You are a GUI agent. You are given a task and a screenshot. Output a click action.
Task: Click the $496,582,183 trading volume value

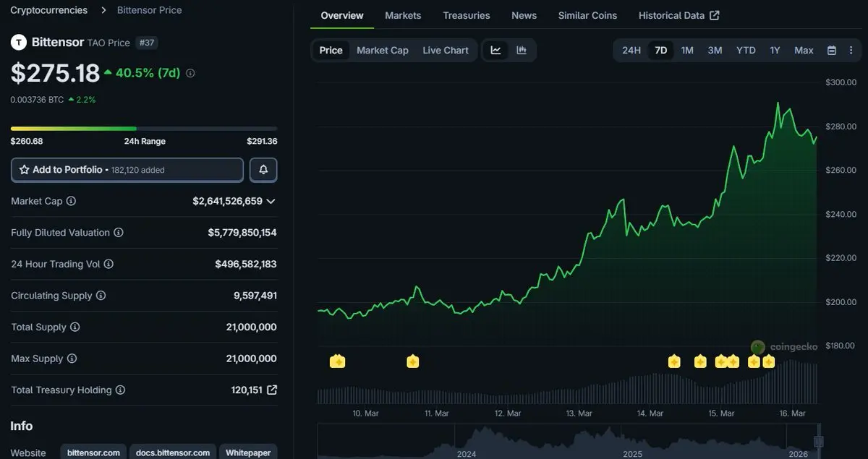coord(246,265)
